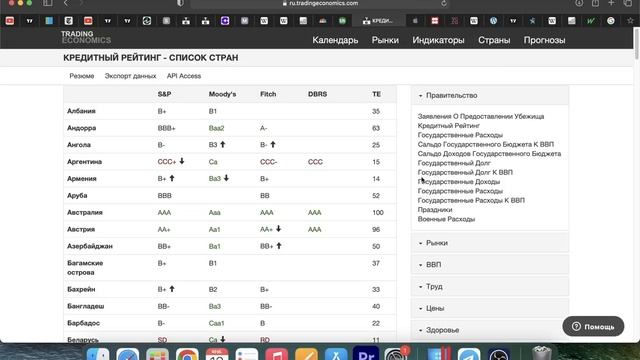Click Moody's Baa2 rating for Андорра
Viewport: 640px width, 360px height.
tap(216, 128)
